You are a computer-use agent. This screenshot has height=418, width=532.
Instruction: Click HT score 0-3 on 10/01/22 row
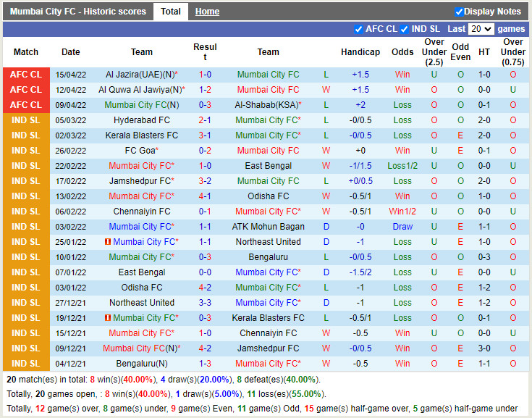point(484,257)
